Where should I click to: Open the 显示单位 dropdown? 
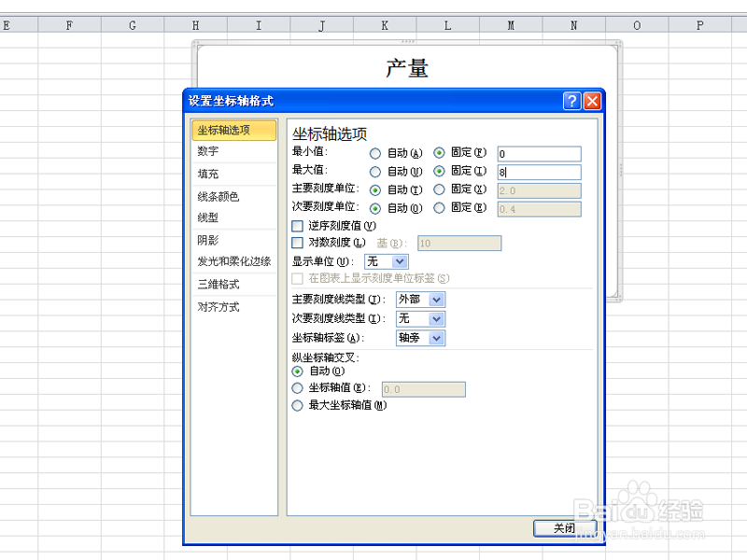387,261
